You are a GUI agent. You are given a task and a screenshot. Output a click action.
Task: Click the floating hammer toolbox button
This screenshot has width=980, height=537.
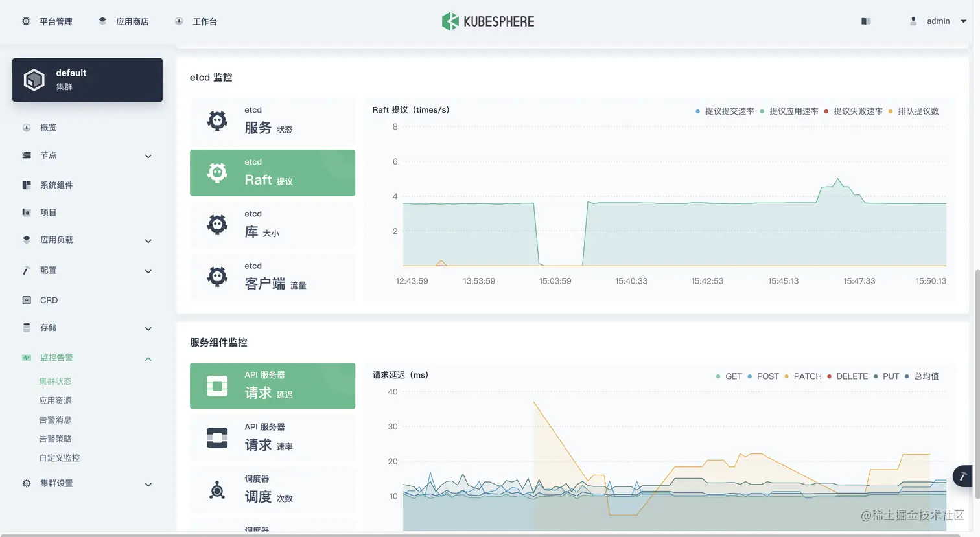point(963,476)
